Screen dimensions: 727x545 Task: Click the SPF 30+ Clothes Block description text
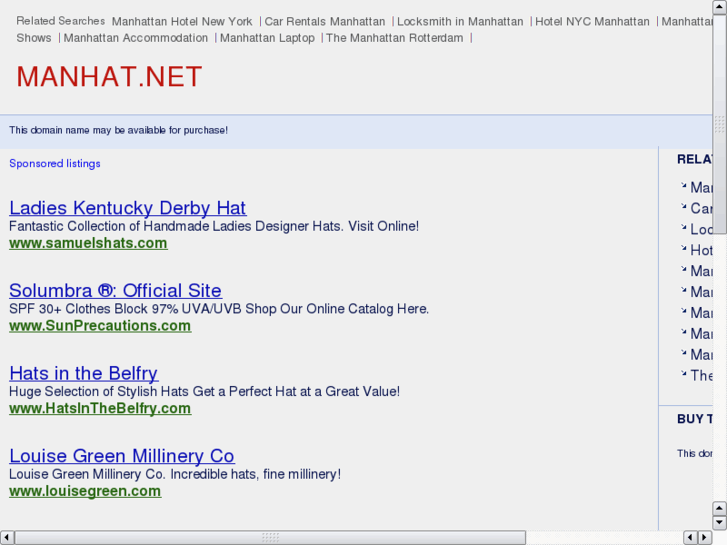click(219, 308)
